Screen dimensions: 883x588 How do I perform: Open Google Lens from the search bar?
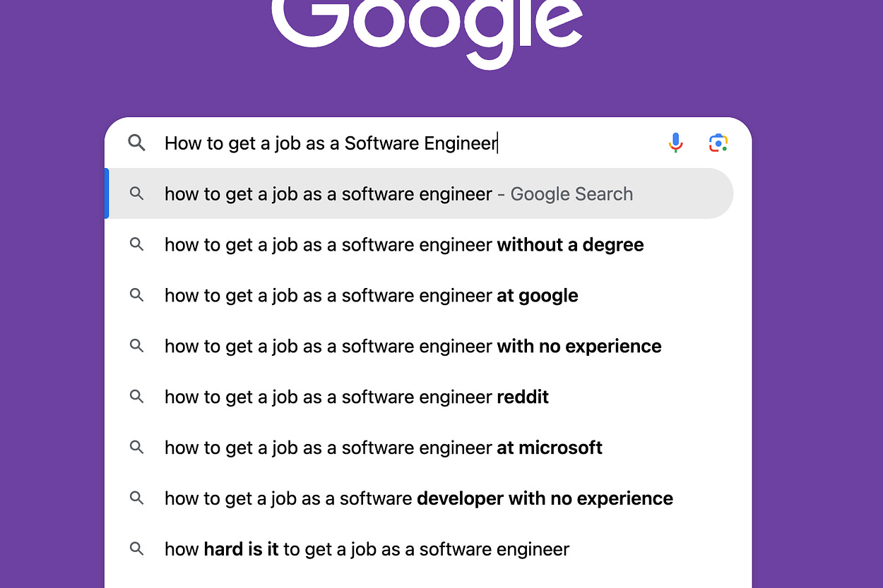[x=718, y=143]
